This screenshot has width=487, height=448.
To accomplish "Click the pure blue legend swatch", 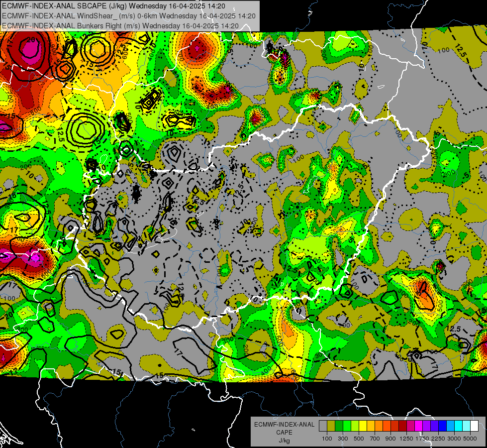I will [x=443, y=426].
